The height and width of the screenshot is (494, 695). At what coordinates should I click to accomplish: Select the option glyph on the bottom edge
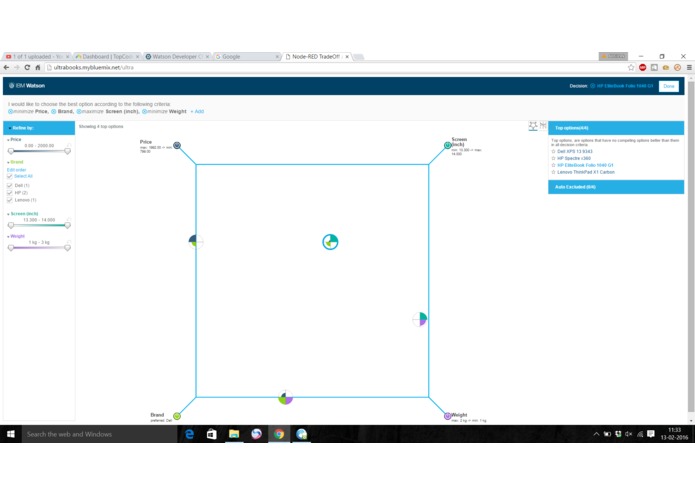click(x=285, y=397)
